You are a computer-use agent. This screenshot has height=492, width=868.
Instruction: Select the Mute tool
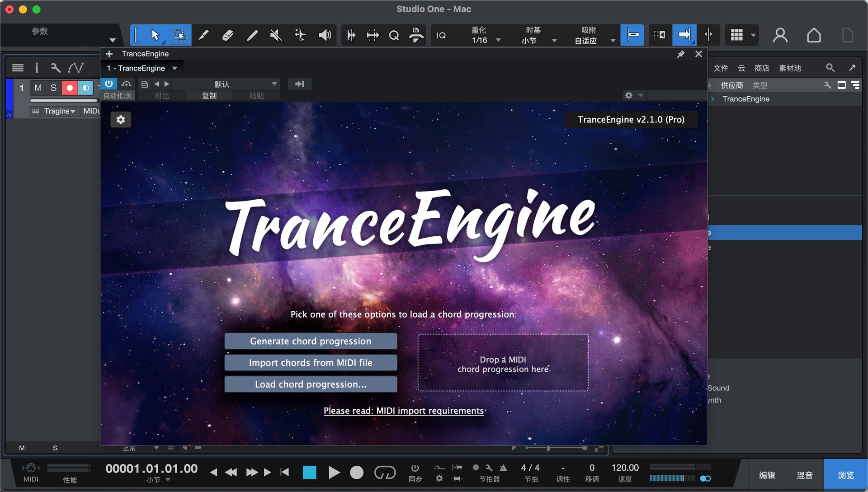click(x=276, y=35)
